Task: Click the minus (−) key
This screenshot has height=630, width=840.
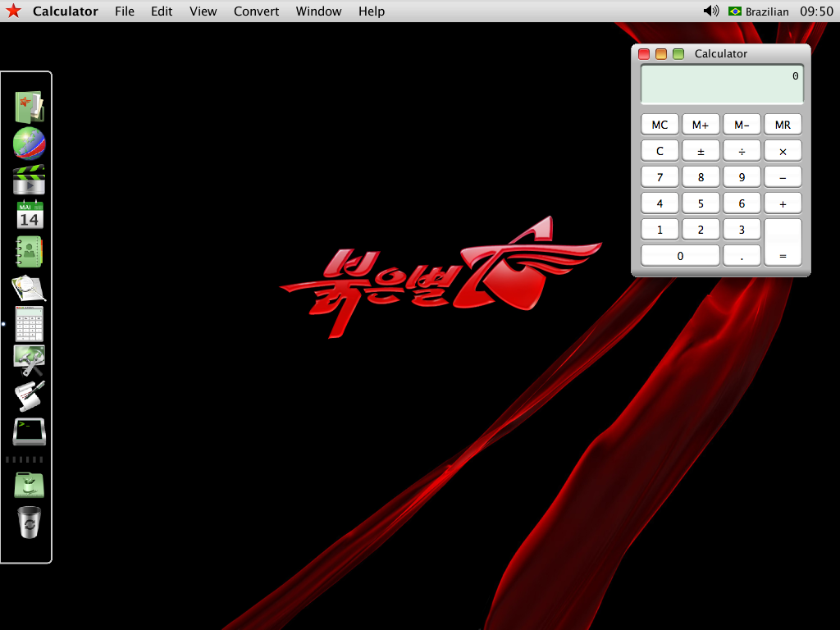Action: pyautogui.click(x=783, y=177)
